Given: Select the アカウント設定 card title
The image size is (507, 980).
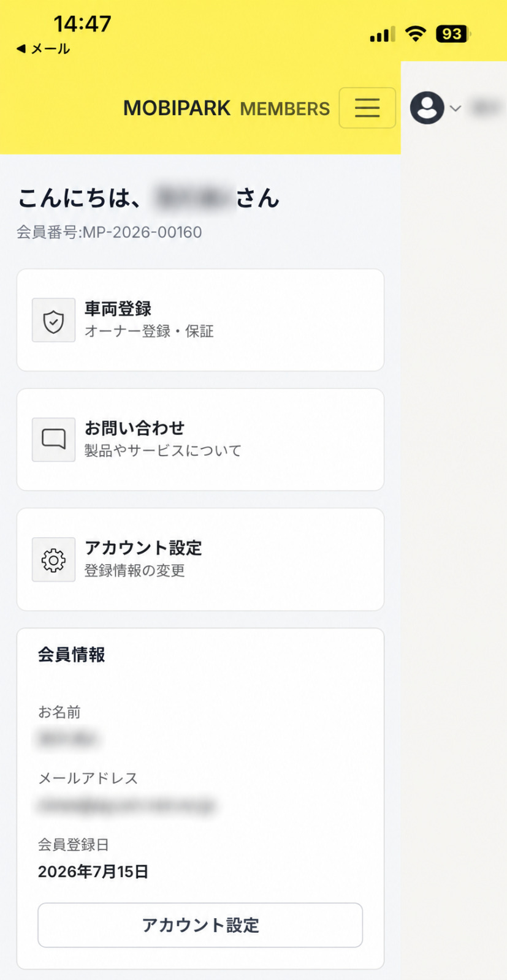Looking at the screenshot, I should point(143,548).
